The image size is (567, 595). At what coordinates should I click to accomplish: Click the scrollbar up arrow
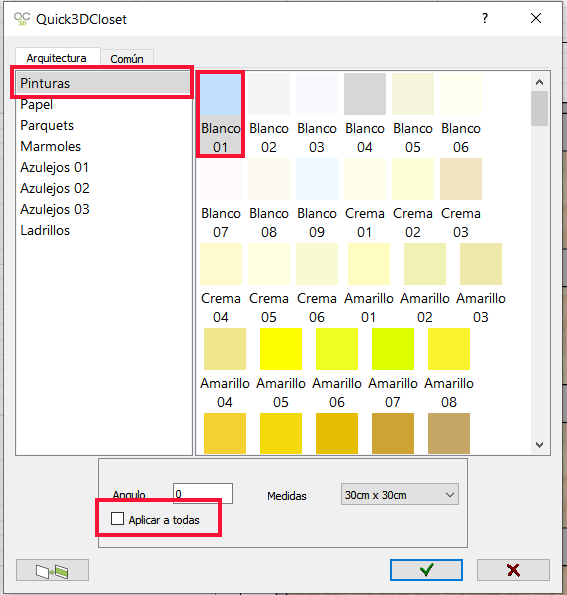coord(539,82)
